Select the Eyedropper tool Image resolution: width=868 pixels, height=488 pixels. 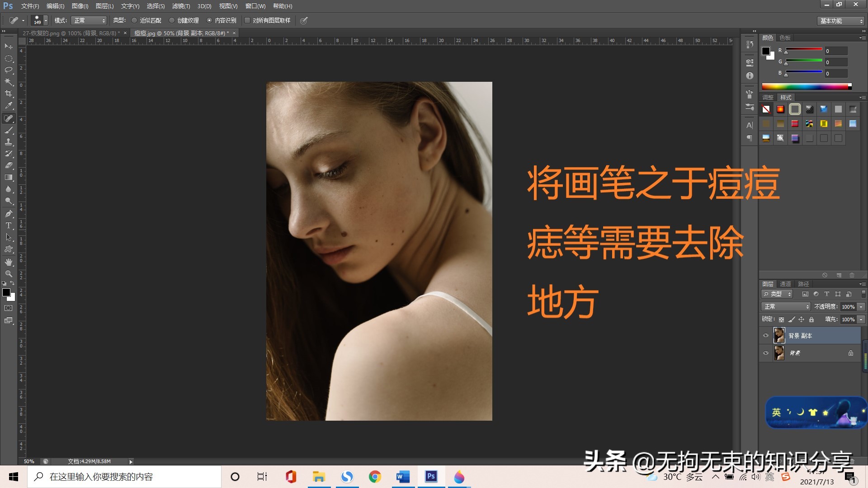[9, 105]
